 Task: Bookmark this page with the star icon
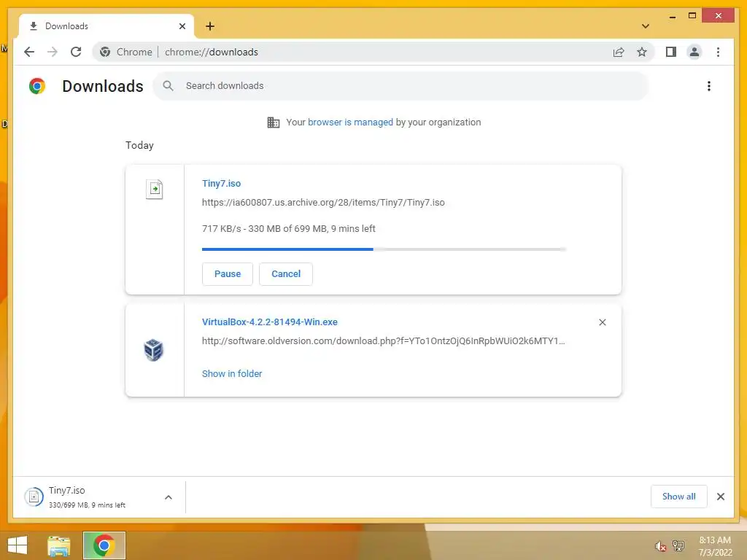click(642, 52)
